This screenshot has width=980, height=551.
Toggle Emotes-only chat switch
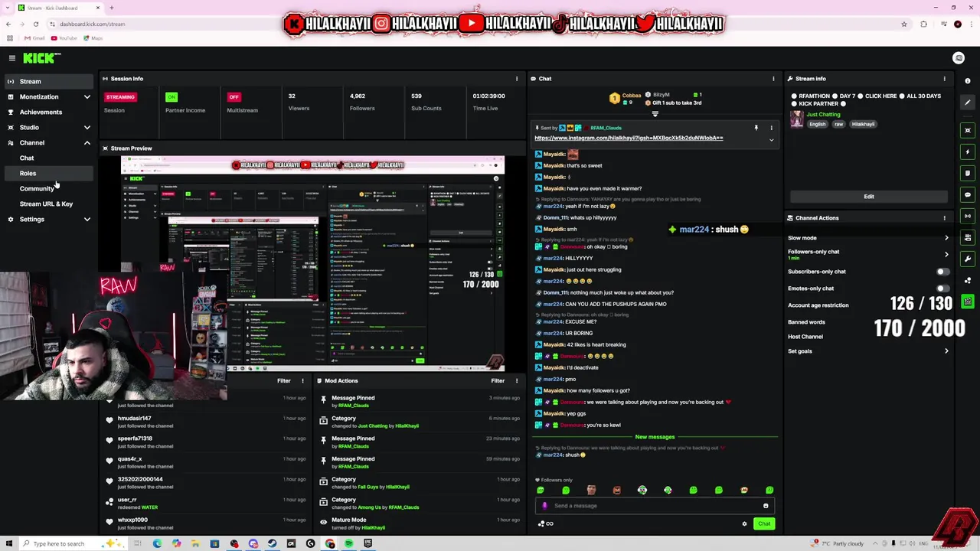click(x=943, y=289)
